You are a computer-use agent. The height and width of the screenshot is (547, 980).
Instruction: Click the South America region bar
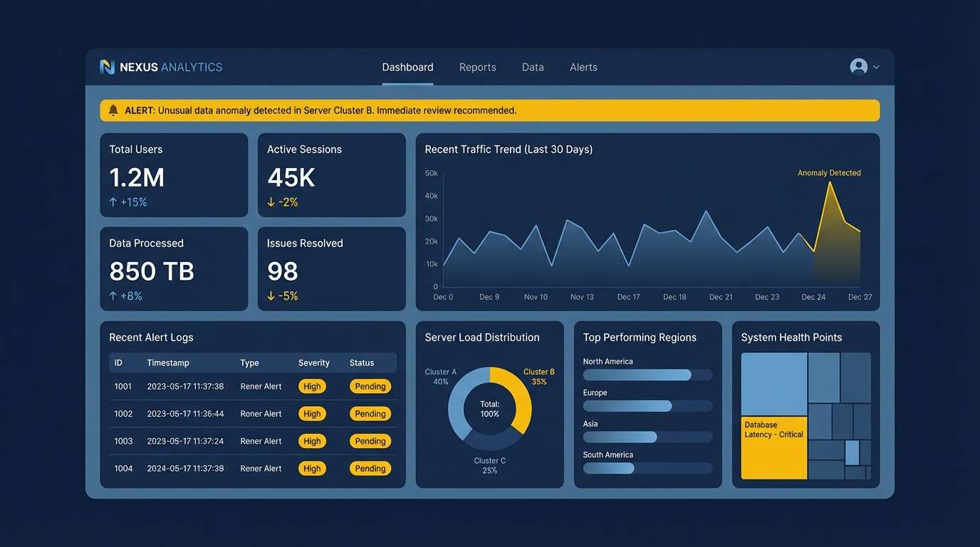point(609,468)
